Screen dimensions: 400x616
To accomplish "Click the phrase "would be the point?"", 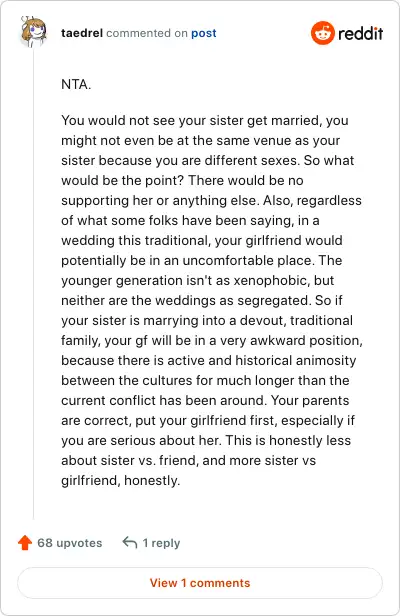I will [123, 180].
